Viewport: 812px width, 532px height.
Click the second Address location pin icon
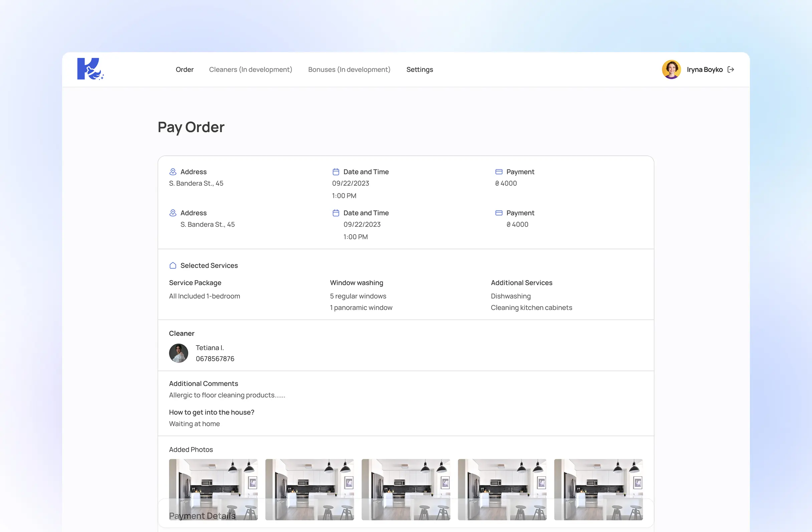click(173, 213)
